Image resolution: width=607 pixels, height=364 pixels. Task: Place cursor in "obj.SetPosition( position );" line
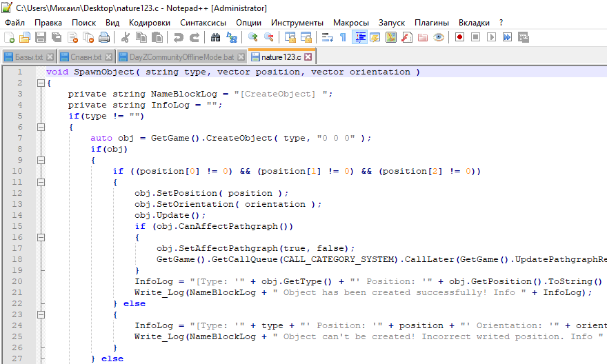pos(211,193)
